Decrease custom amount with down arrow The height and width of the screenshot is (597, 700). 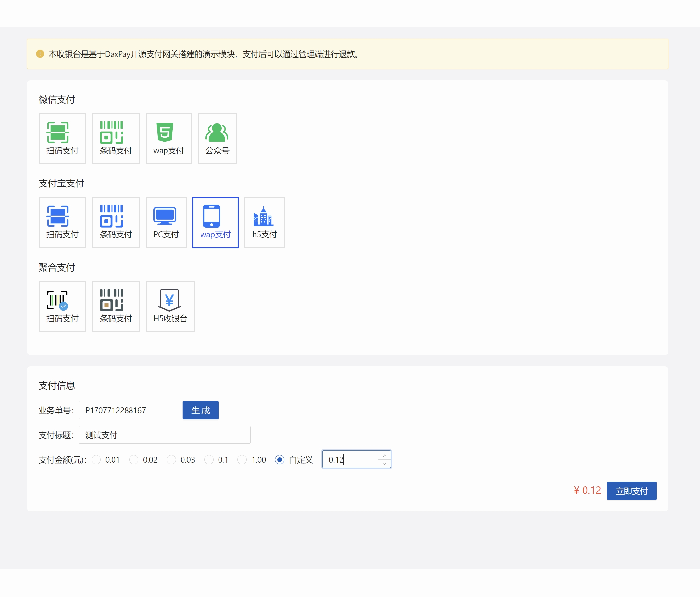pyautogui.click(x=384, y=464)
